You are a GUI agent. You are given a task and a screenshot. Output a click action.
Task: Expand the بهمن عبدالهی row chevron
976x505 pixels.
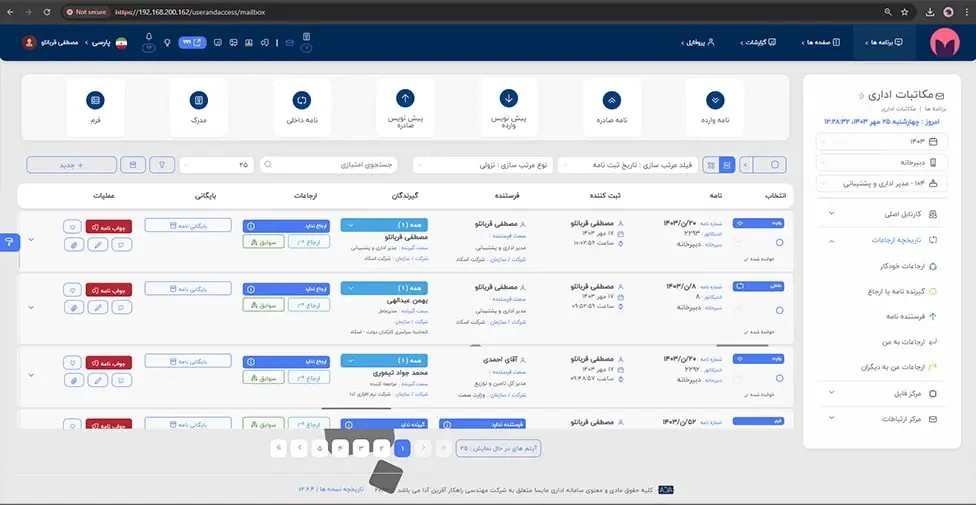[x=31, y=307]
